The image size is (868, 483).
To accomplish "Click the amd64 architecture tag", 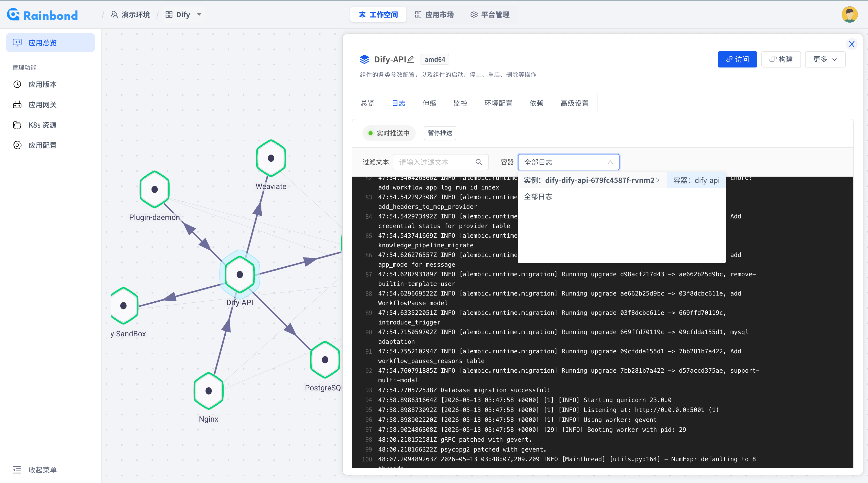I will 435,59.
